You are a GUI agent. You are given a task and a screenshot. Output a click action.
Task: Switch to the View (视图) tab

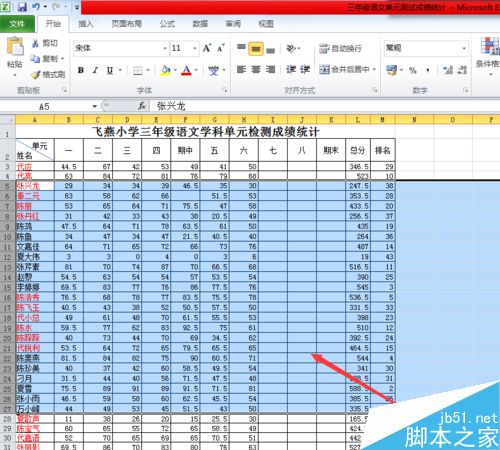click(266, 24)
